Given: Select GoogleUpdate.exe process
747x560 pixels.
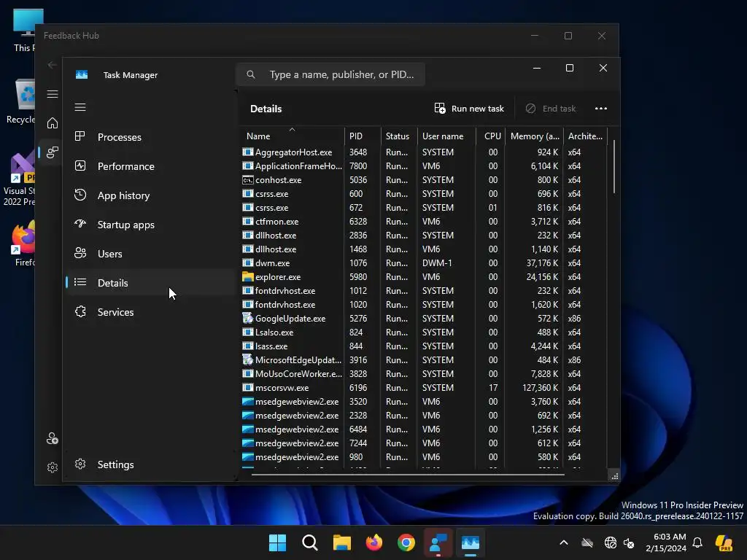Looking at the screenshot, I should [423, 319].
